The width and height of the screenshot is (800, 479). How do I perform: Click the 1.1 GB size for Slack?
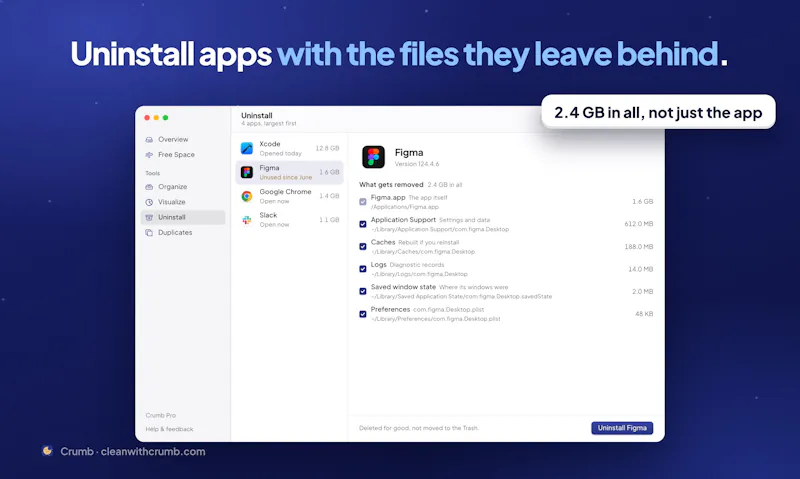point(329,220)
